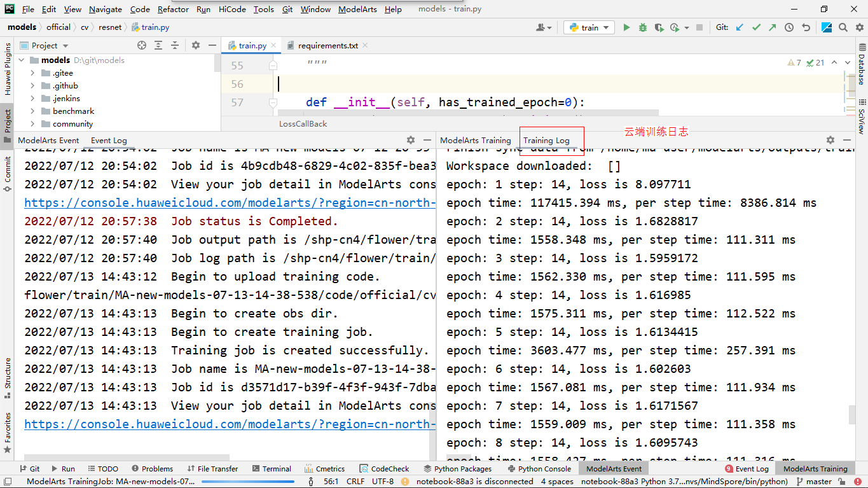Image resolution: width=868 pixels, height=488 pixels.
Task: Open Git history clock icon
Action: (789, 27)
